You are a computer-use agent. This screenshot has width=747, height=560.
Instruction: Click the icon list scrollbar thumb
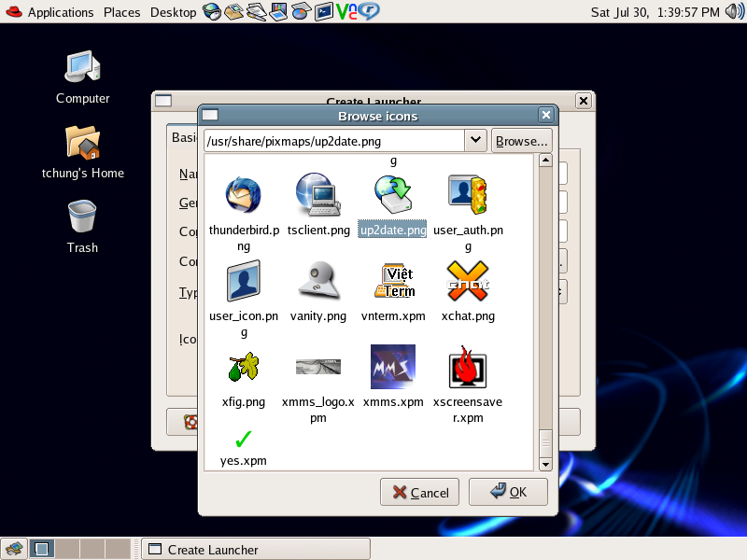545,443
